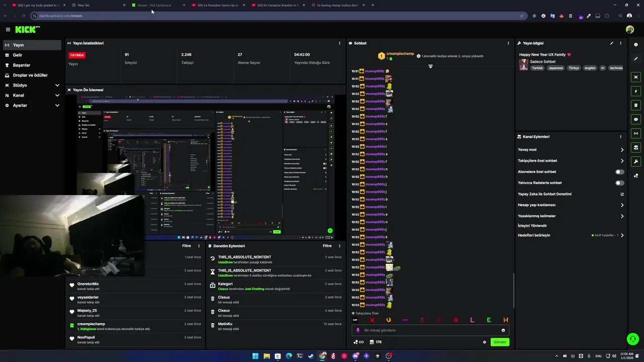Viewport: 644px width, 362px height.
Task: Open Takipçilere özel sohbet options arrow
Action: pyautogui.click(x=622, y=161)
